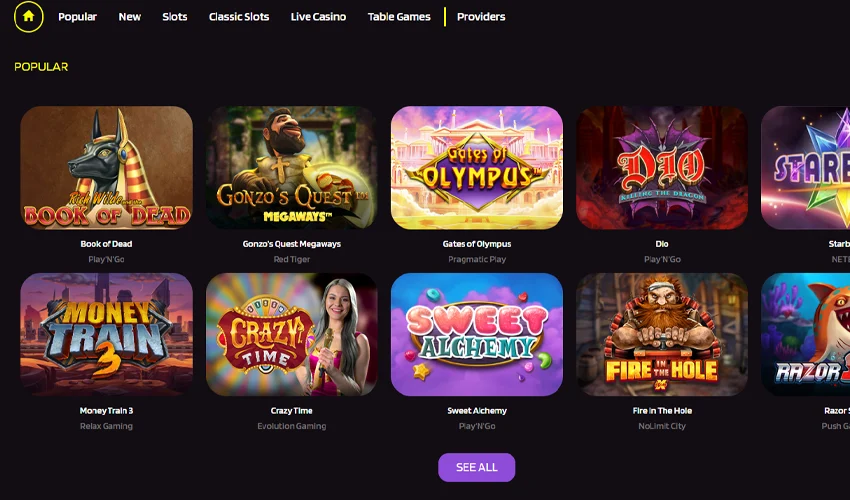Image resolution: width=850 pixels, height=500 pixels.
Task: Open Fire in the Hole thumbnail
Action: pyautogui.click(x=662, y=335)
